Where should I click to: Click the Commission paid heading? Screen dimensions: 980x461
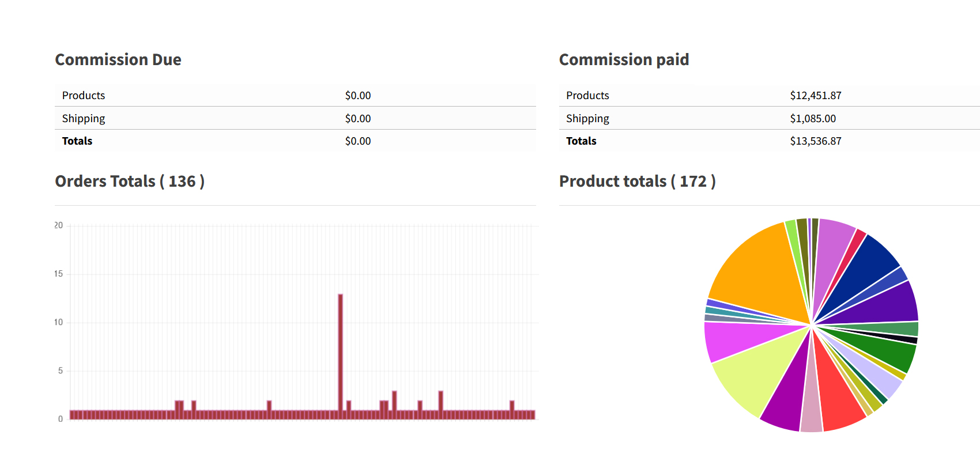coord(624,60)
